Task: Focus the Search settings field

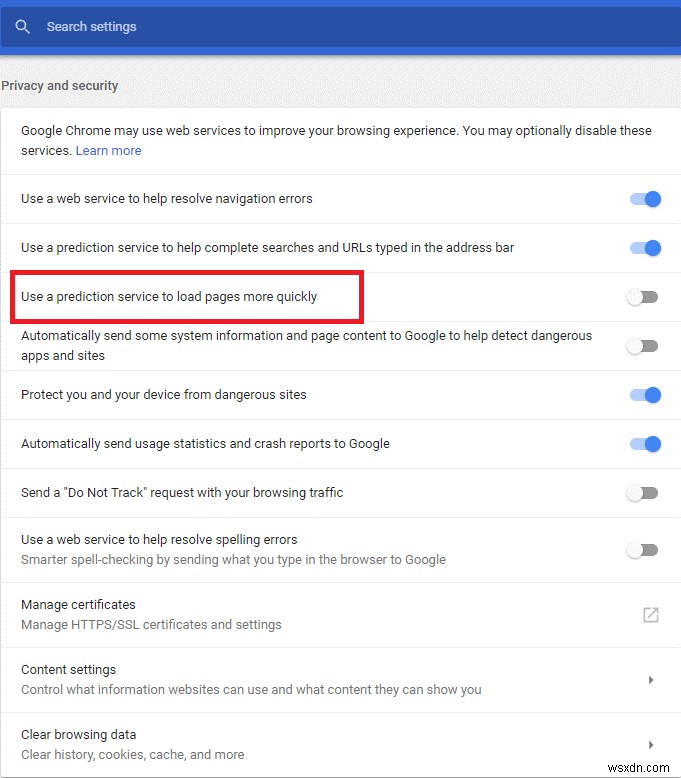Action: (340, 27)
